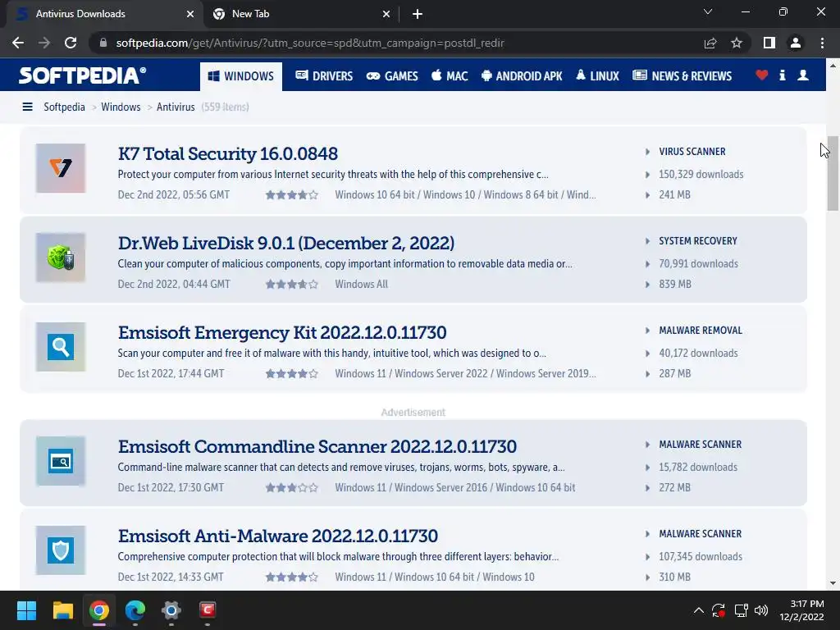Open the Chrome profile icon

pyautogui.click(x=796, y=43)
